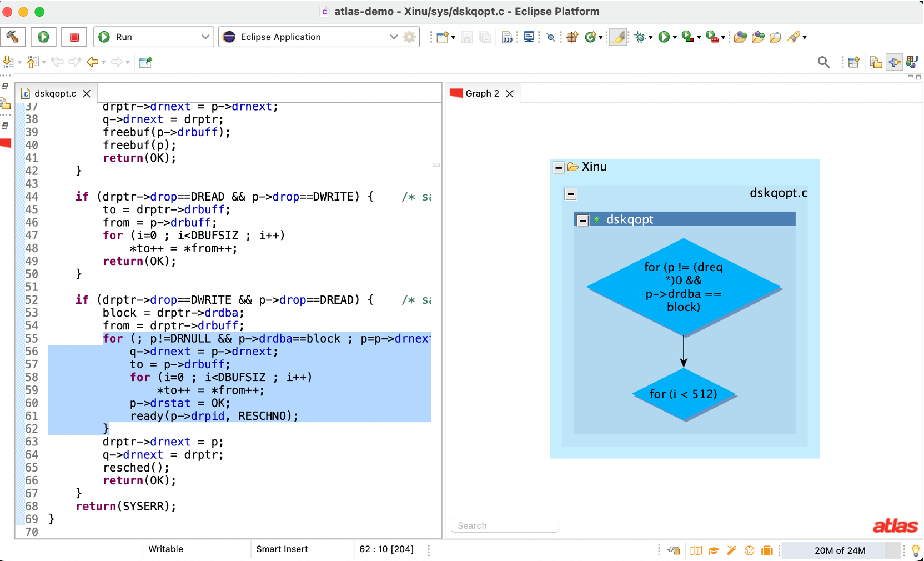Click the Next Annotation down-arrow icon
The width and height of the screenshot is (924, 561).
click(x=8, y=62)
